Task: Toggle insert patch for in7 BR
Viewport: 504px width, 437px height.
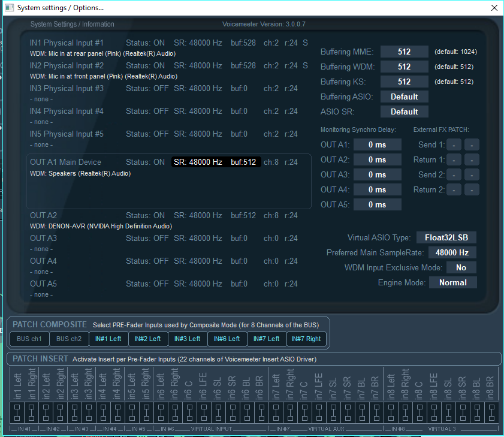Action: click(x=376, y=412)
